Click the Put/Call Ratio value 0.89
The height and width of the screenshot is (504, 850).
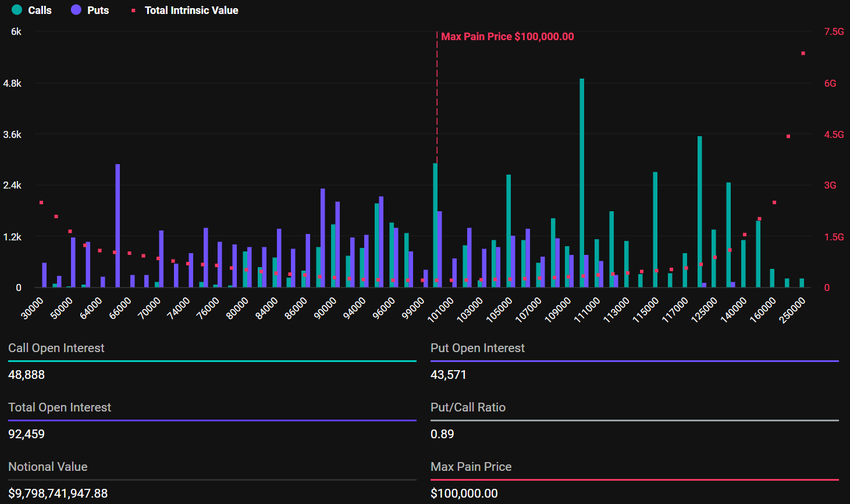tap(441, 434)
